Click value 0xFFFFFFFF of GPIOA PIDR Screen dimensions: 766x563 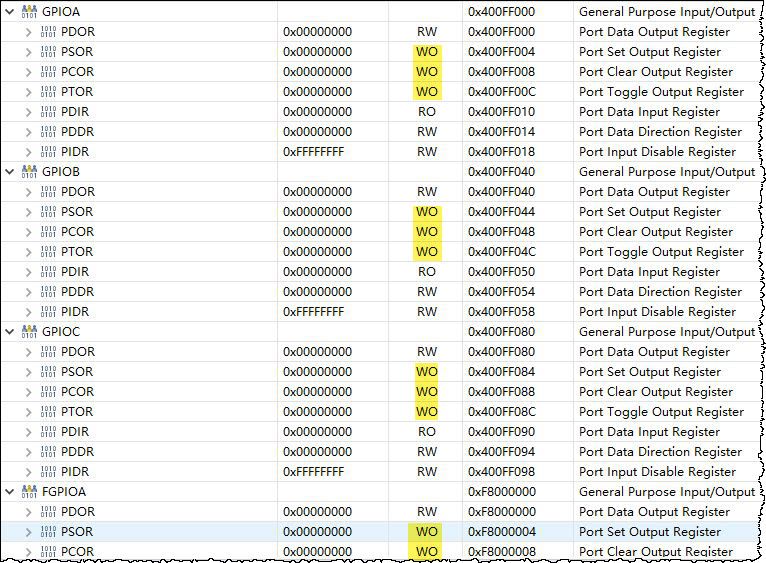[x=314, y=152]
